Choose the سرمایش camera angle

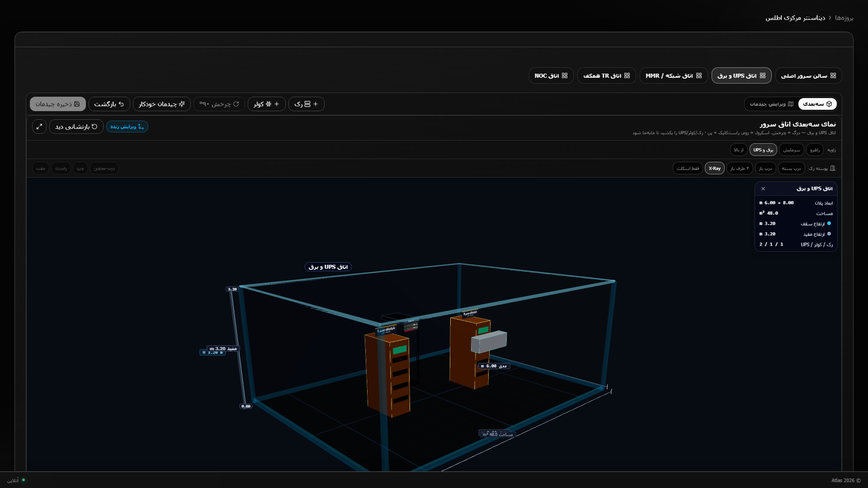[x=791, y=150]
